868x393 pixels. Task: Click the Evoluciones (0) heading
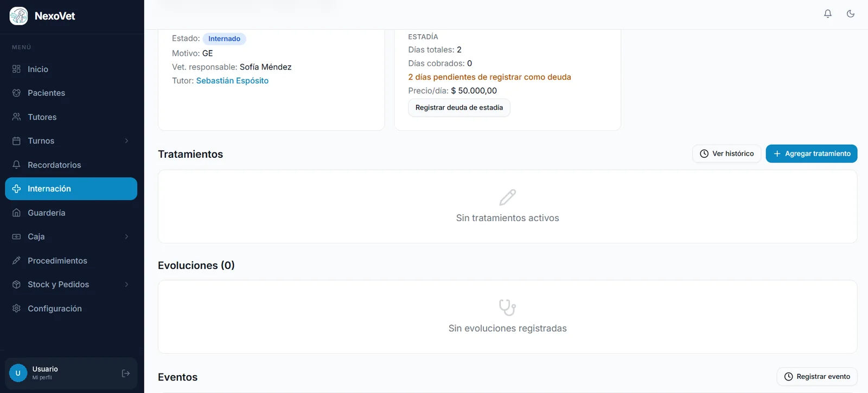(x=196, y=265)
